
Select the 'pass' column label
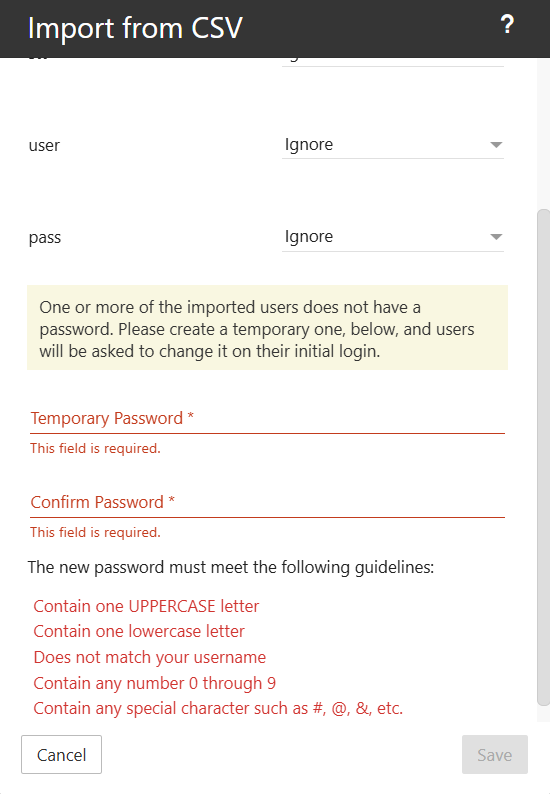45,237
